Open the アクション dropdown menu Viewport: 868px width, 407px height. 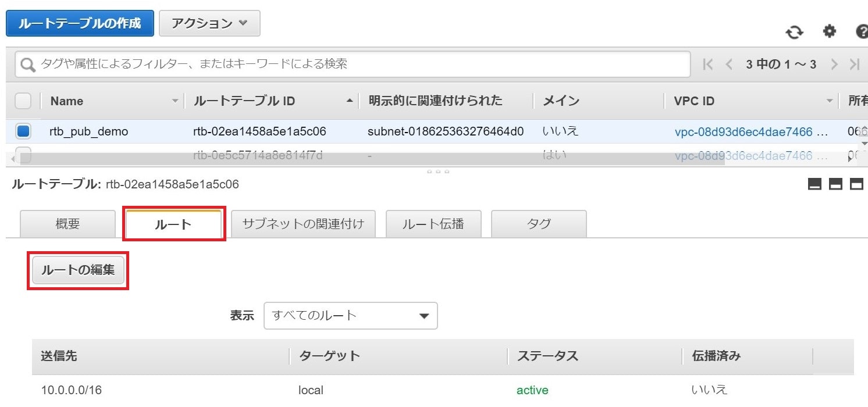209,23
